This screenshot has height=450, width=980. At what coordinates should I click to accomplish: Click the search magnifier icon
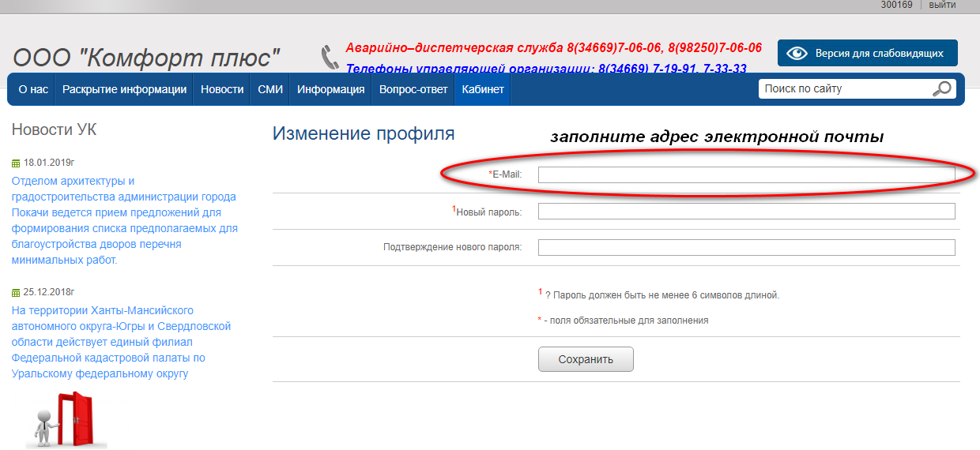click(x=942, y=89)
